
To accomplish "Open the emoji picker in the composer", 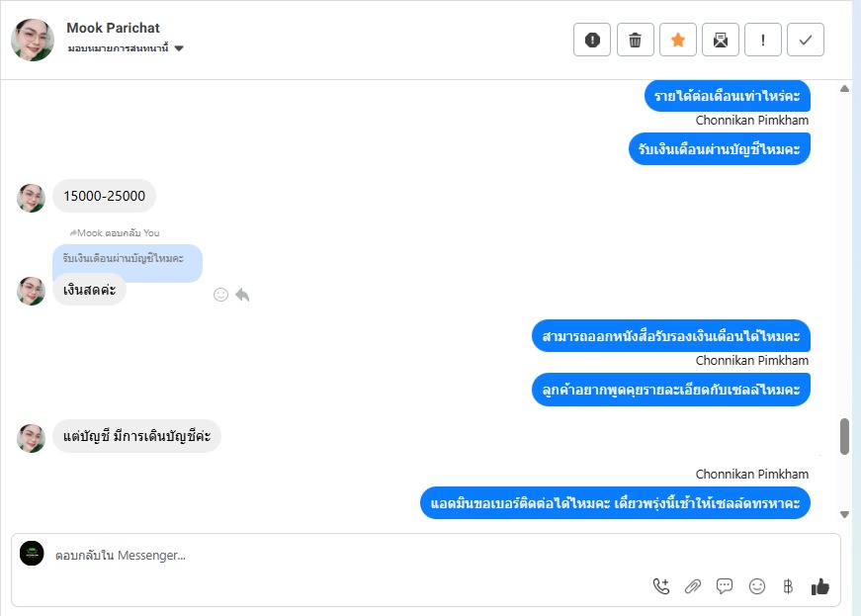I will (x=756, y=586).
